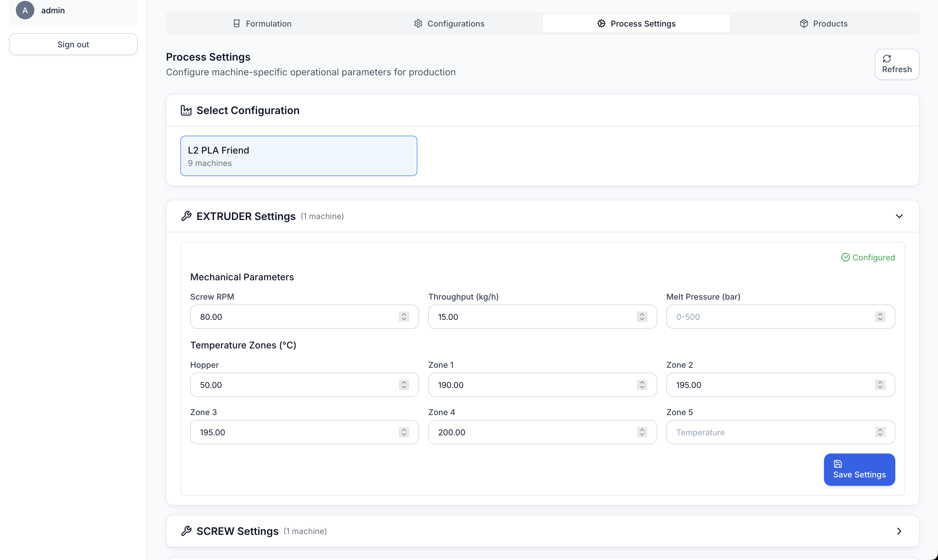Click the green Configured checkmark icon

846,257
